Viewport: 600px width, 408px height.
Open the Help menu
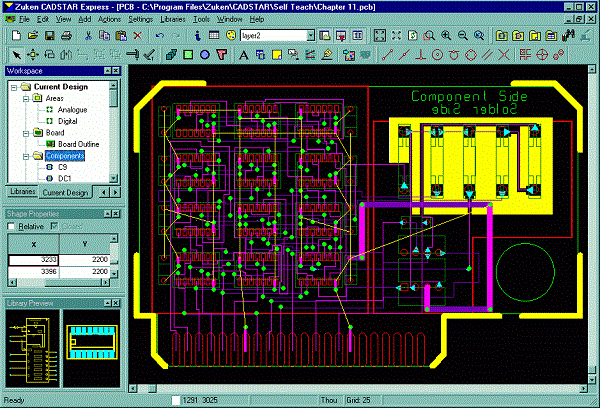(x=257, y=19)
